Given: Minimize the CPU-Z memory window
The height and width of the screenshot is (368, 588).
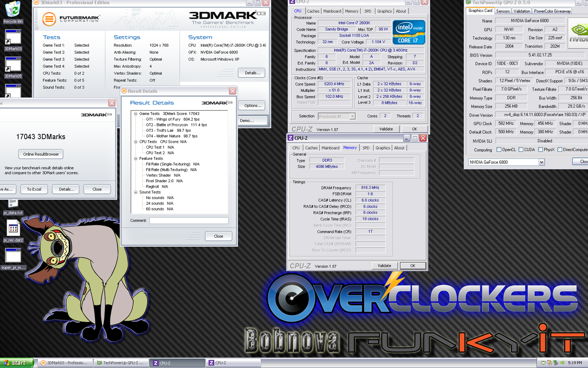Looking at the screenshot, I should click(x=406, y=138).
